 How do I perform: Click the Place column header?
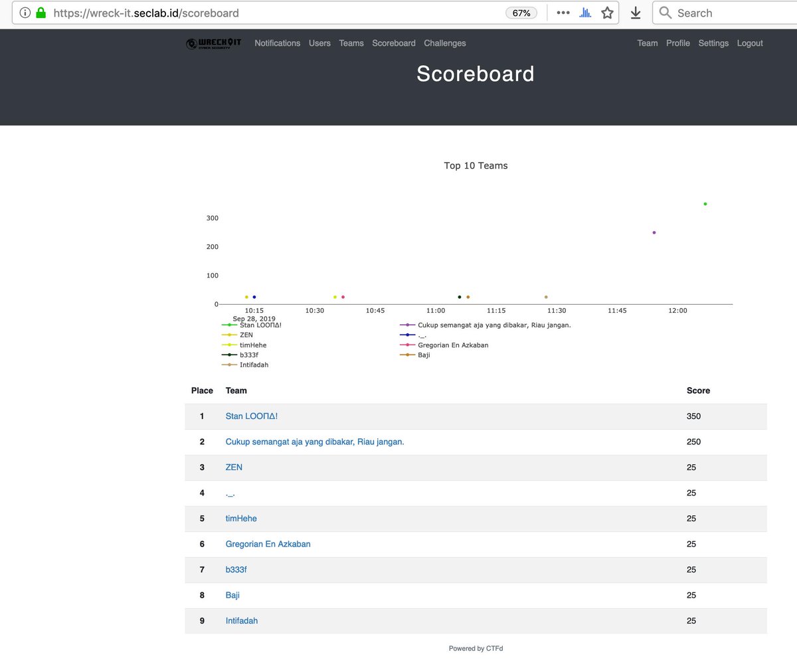[x=202, y=390]
